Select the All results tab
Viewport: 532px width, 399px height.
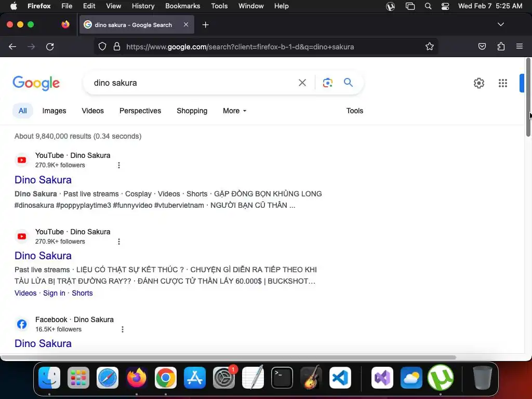(x=23, y=111)
